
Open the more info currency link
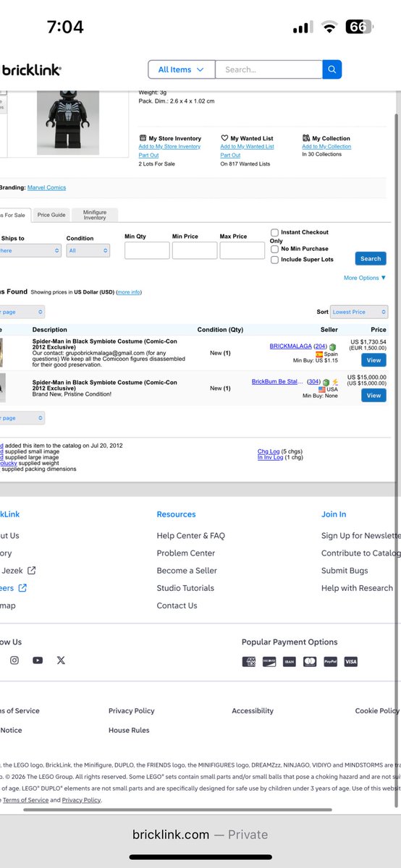click(129, 292)
